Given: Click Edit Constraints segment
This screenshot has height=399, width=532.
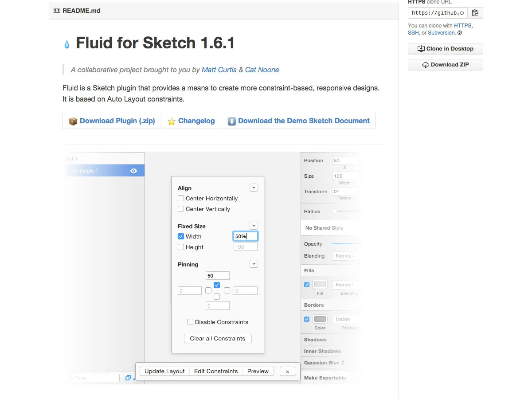Looking at the screenshot, I should 216,372.
